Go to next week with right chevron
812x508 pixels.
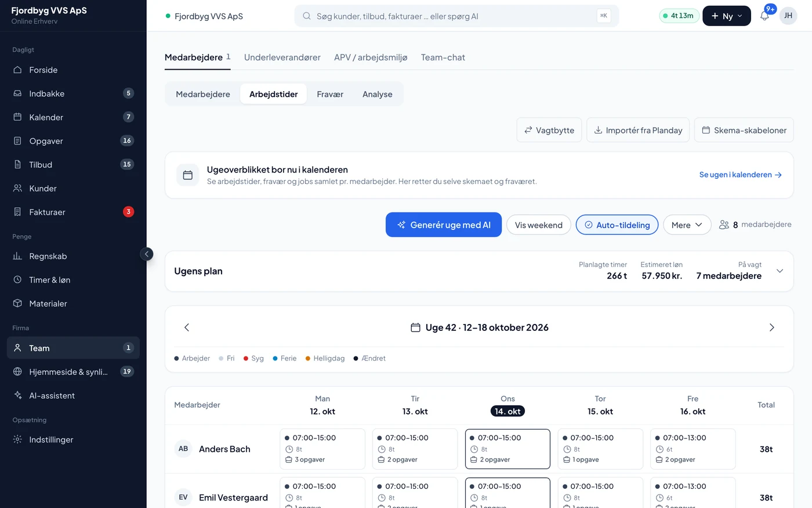pos(771,327)
